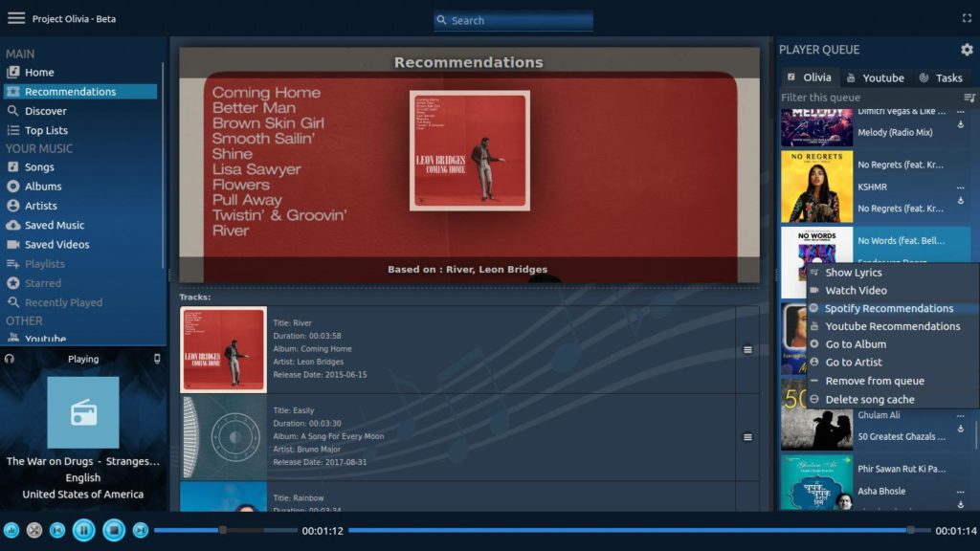Click the phone device icon beside Playing
The height and width of the screenshot is (551, 980).
pyautogui.click(x=157, y=359)
